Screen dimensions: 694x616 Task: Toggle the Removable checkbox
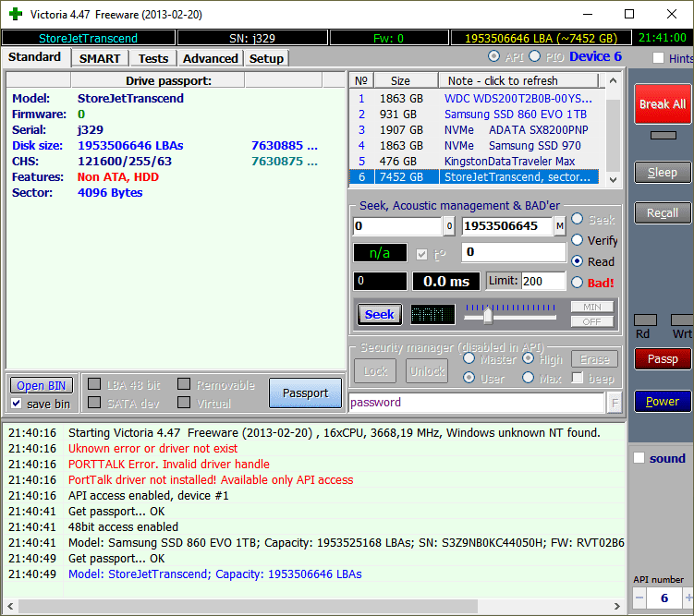pyautogui.click(x=184, y=384)
